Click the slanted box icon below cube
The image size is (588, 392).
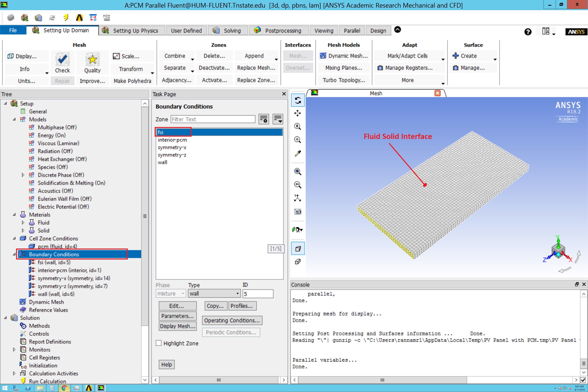point(298,262)
